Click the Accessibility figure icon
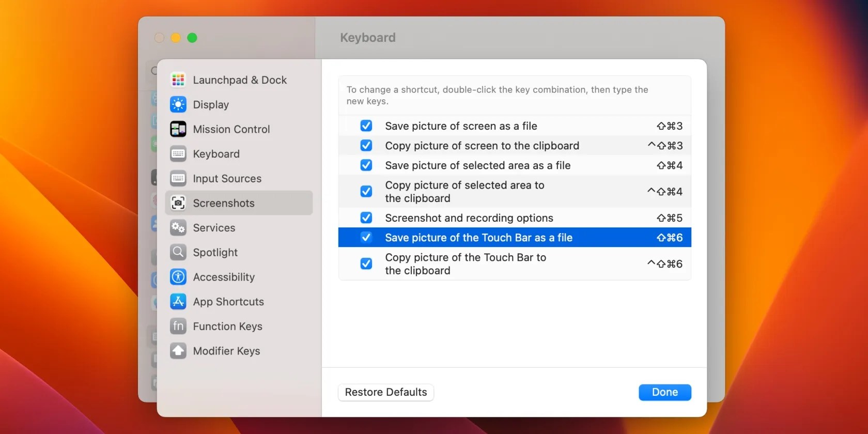 pyautogui.click(x=178, y=277)
